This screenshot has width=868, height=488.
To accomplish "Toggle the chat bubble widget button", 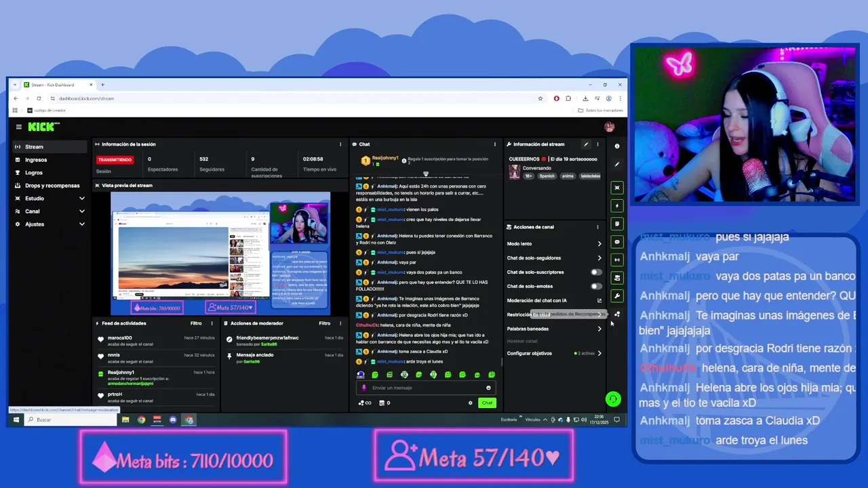I will pyautogui.click(x=616, y=242).
